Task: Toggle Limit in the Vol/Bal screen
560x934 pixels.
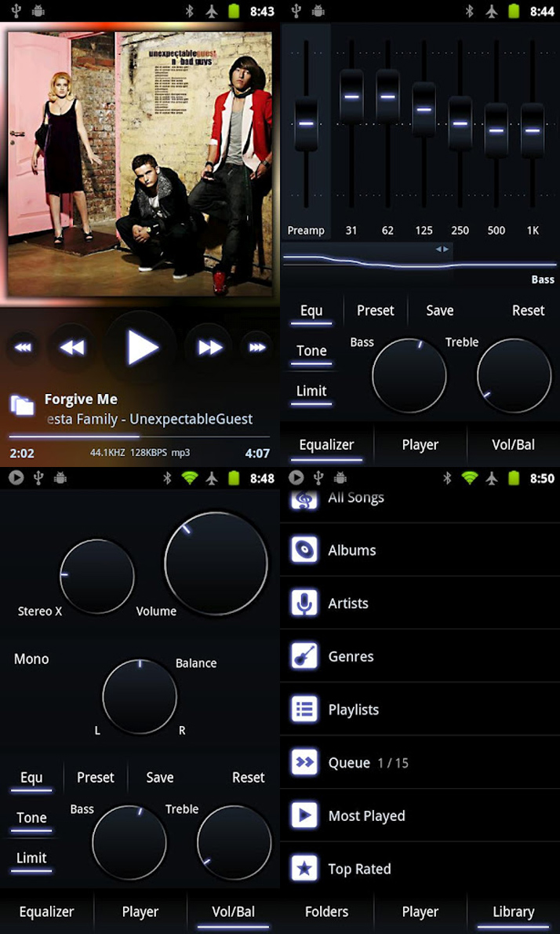Action: pyautogui.click(x=31, y=859)
